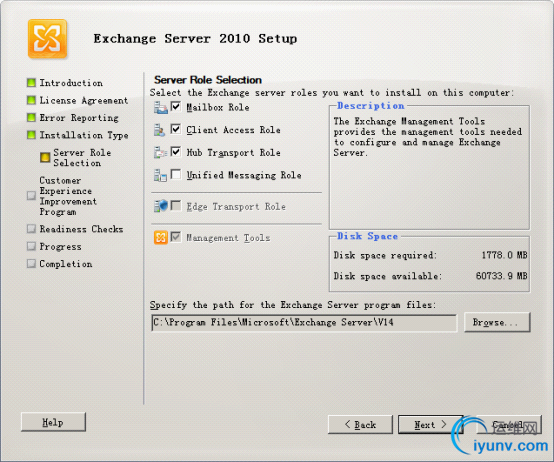Click the Customer Experience Improvement Program text
Image resolution: width=554 pixels, height=462 pixels.
68,196
